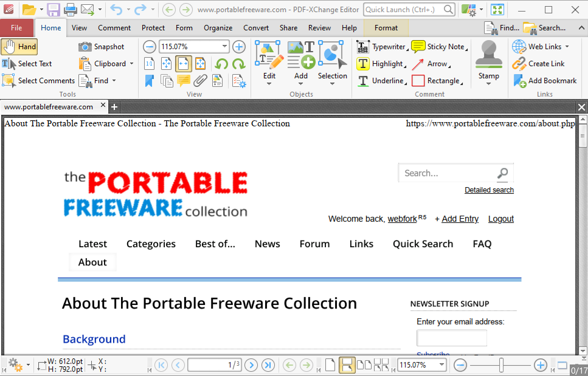Click Create Link tool
Screen dimensions: 588x376
coord(538,64)
